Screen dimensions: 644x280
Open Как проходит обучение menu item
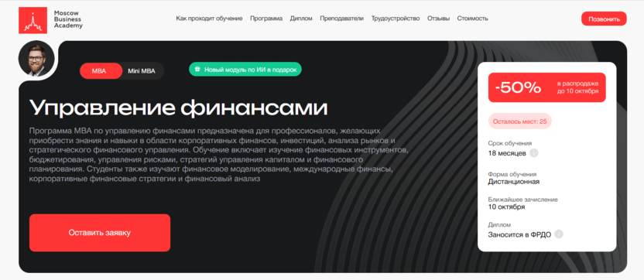click(x=209, y=19)
